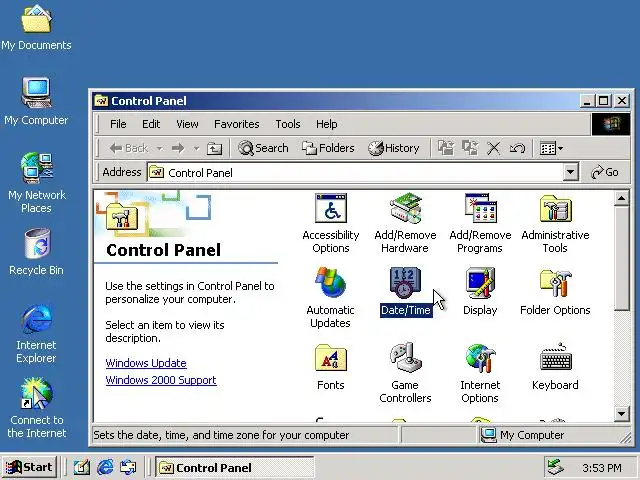Click the scrollbar down arrow
The height and width of the screenshot is (480, 640).
(621, 413)
